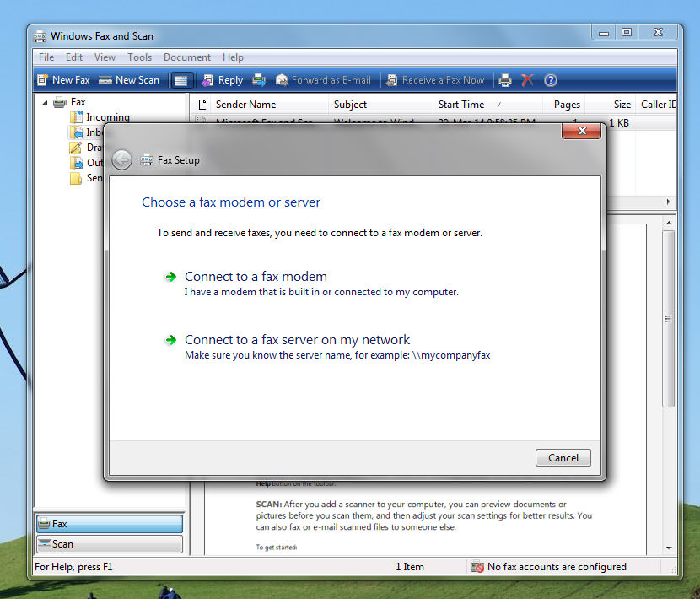Toggle the preview pane toolbar button
Viewport: 700px width, 599px height.
click(x=181, y=80)
